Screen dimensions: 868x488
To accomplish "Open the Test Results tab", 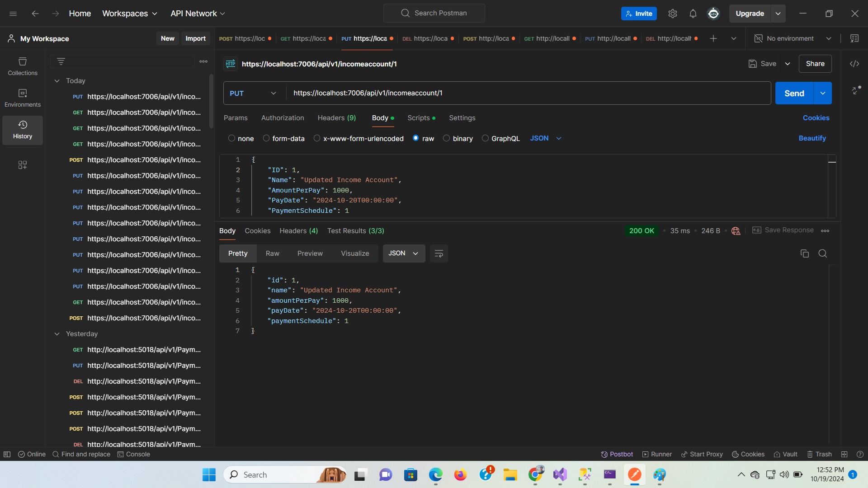I will tap(355, 231).
